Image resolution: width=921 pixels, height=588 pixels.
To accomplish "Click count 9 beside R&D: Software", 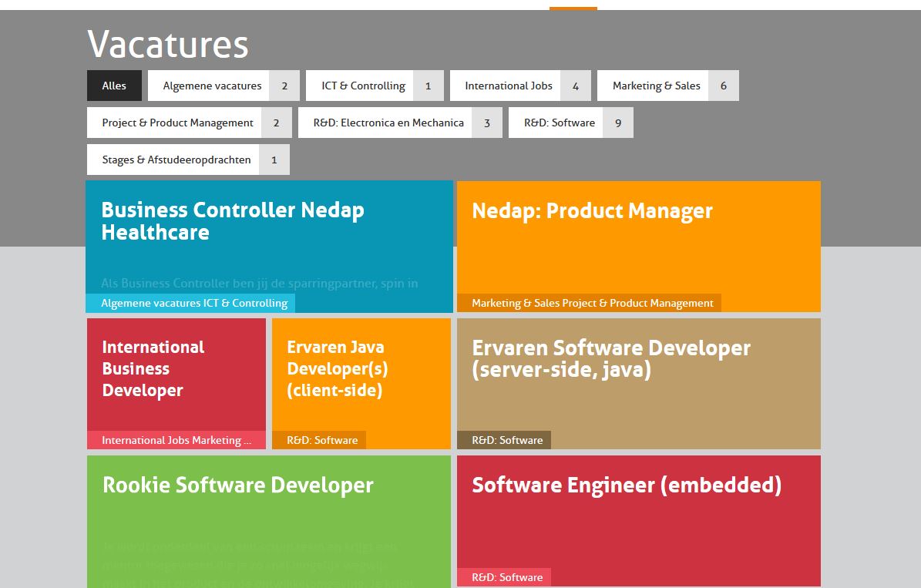I will [x=618, y=123].
